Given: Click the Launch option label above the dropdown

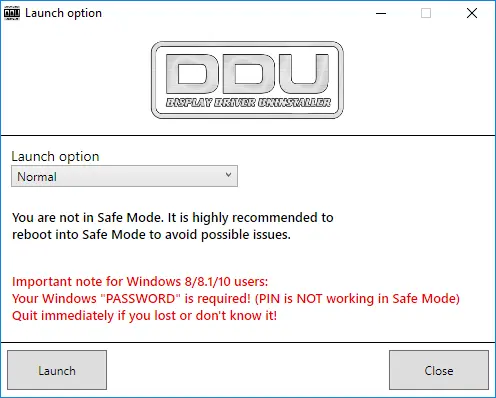Looking at the screenshot, I should [55, 156].
